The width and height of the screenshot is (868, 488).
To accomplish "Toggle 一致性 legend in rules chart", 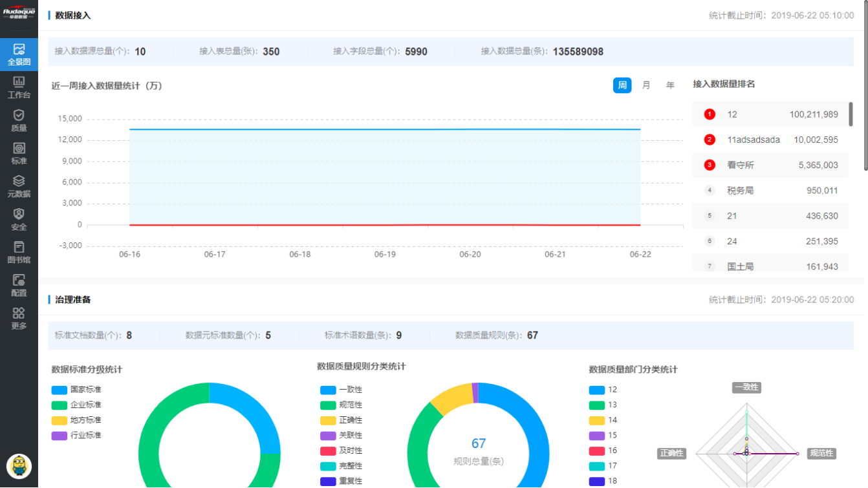I will (x=341, y=390).
